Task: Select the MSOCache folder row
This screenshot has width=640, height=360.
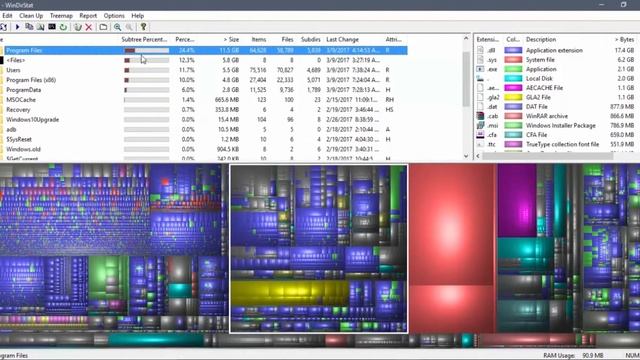Action: click(x=204, y=100)
